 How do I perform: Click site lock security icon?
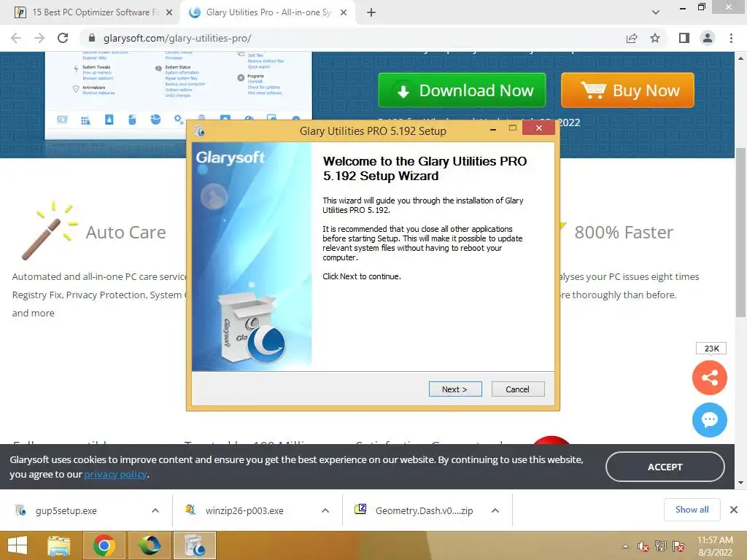point(92,38)
